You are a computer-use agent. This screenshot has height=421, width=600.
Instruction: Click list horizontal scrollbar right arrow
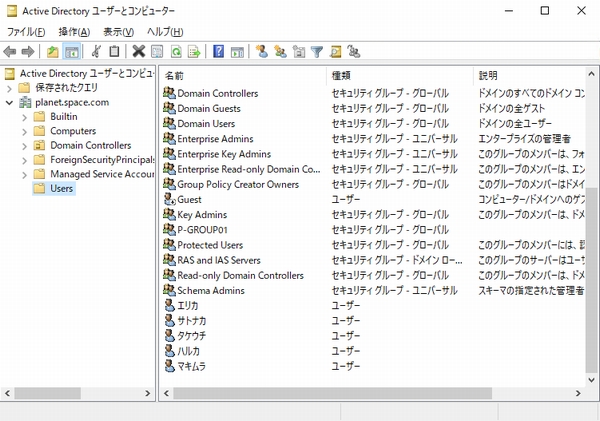coord(578,393)
